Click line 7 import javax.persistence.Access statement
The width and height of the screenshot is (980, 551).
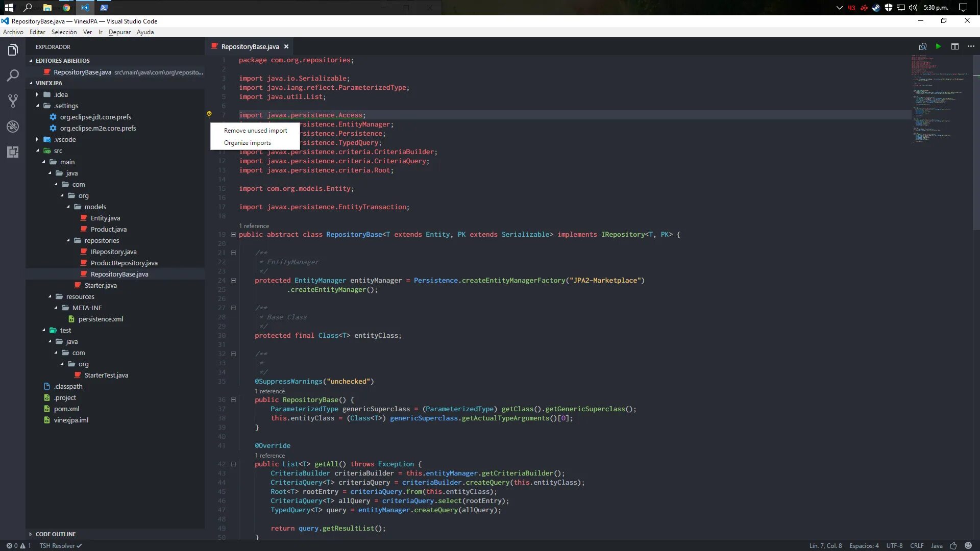coord(302,115)
